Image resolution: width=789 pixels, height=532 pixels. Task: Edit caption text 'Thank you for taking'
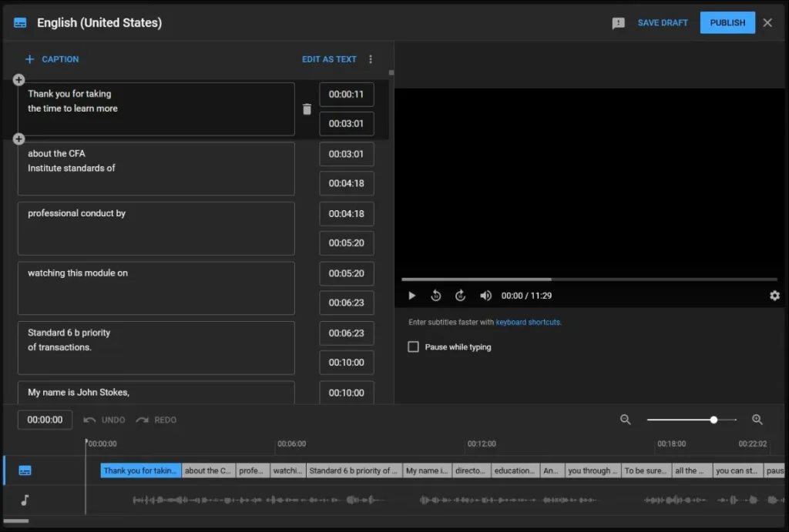point(156,109)
